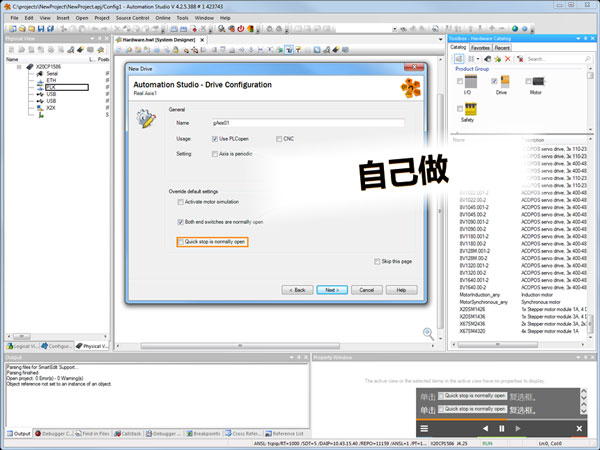Click the I/O product group icon

[471, 82]
